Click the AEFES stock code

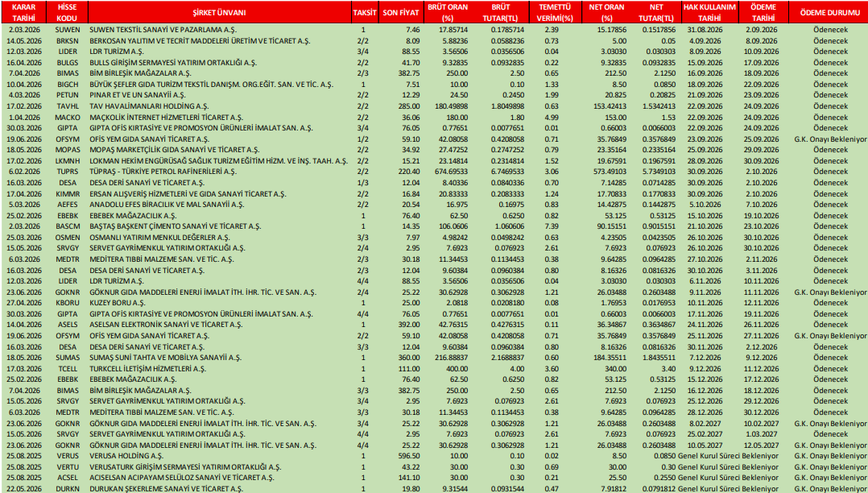pos(68,205)
